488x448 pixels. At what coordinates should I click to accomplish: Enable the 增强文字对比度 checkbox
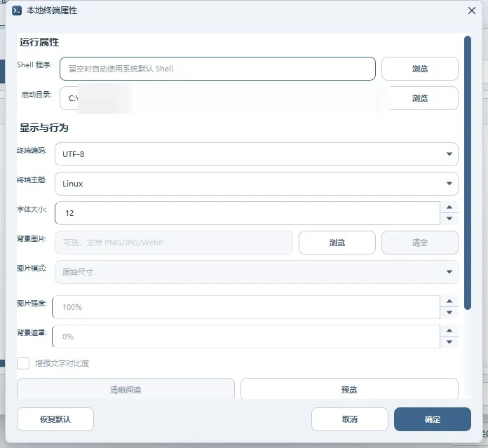tap(23, 363)
